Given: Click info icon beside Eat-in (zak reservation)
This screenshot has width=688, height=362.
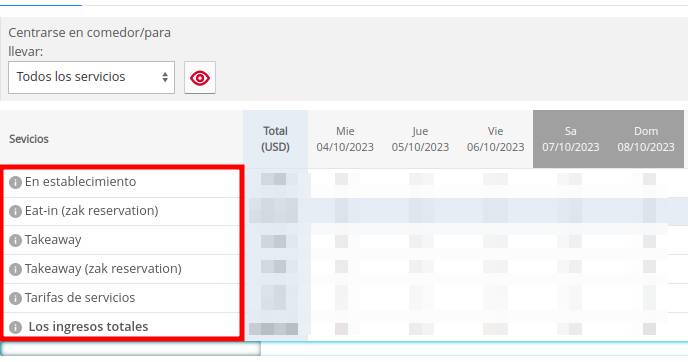Looking at the screenshot, I should [x=15, y=211].
